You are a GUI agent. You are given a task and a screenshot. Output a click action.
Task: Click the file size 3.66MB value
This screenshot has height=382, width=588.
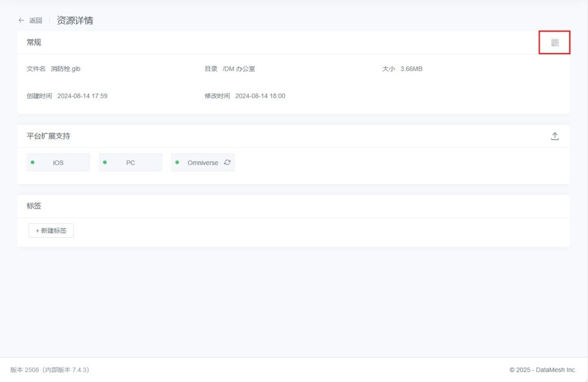pyautogui.click(x=411, y=69)
